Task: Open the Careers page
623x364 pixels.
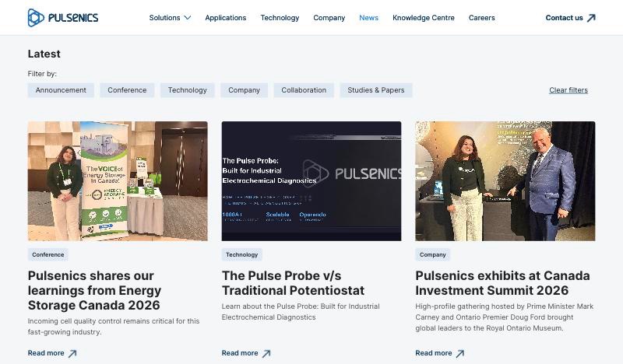Action: coord(481,17)
